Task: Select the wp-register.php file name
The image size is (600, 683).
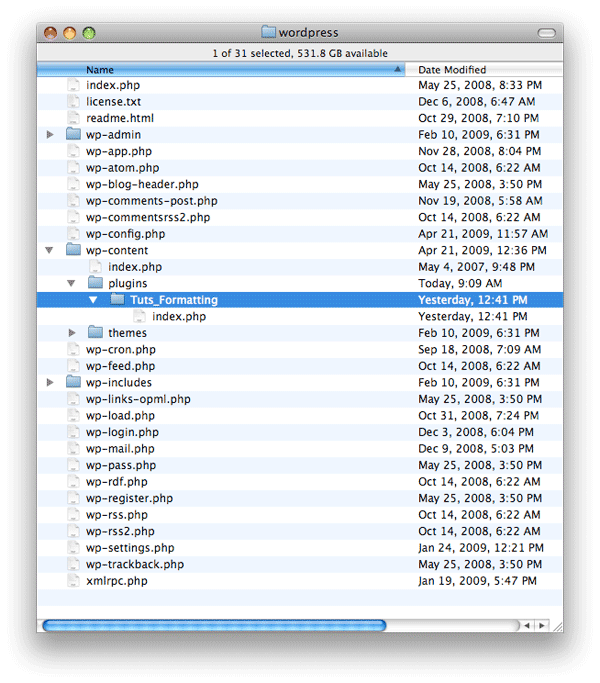Action: coord(129,499)
